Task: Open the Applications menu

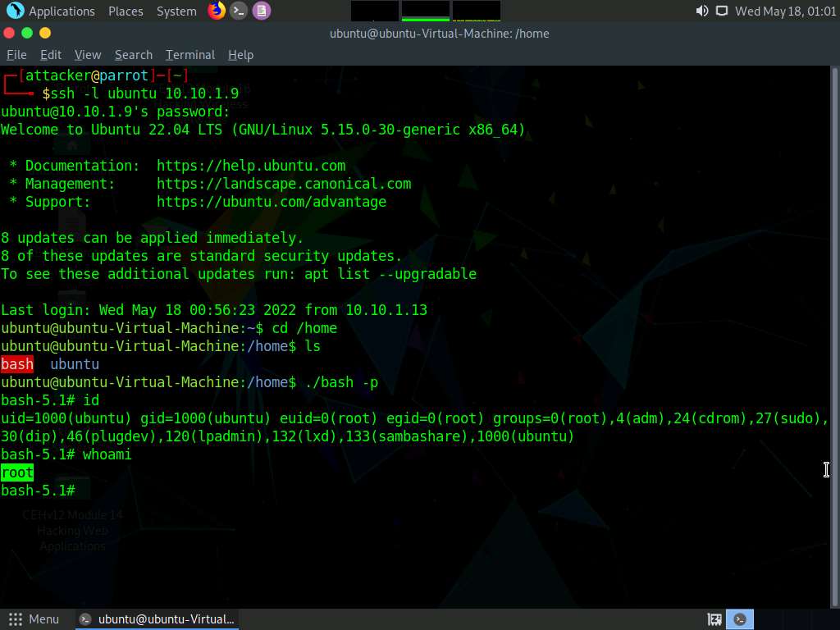Action: [x=62, y=11]
